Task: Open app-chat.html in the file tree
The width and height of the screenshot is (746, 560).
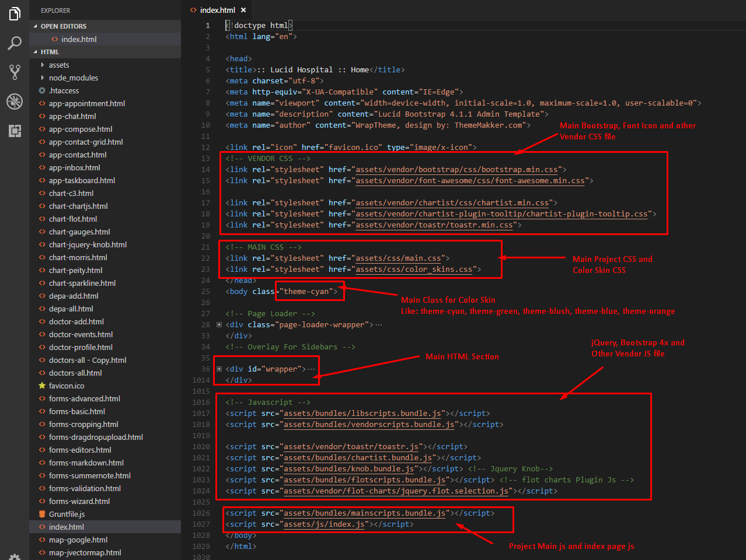Action: pos(72,116)
